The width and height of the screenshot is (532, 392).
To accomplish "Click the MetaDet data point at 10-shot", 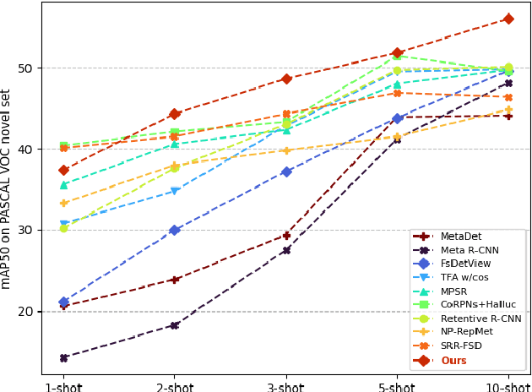I will coord(508,117).
